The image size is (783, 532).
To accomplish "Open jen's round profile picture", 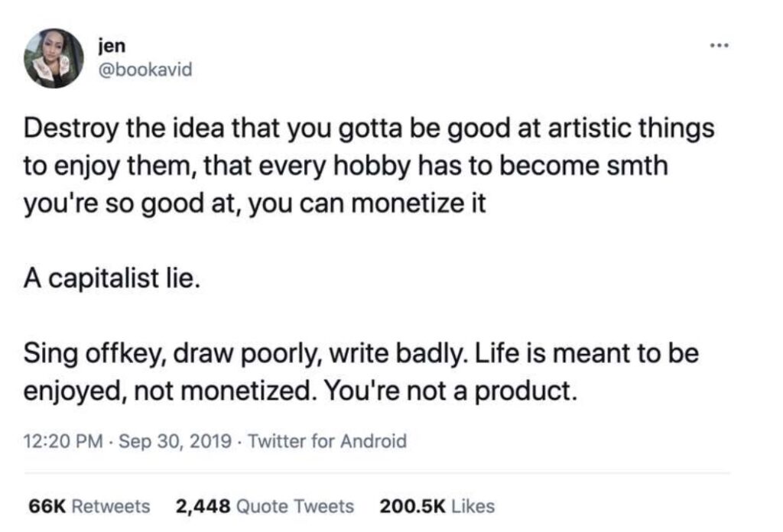I will point(54,58).
